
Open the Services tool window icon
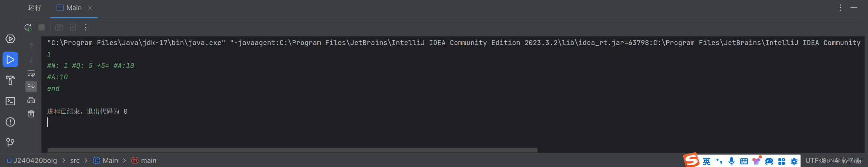click(10, 39)
